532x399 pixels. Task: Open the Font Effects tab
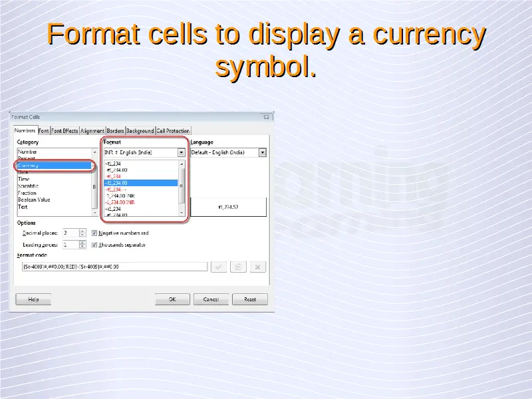(65, 131)
